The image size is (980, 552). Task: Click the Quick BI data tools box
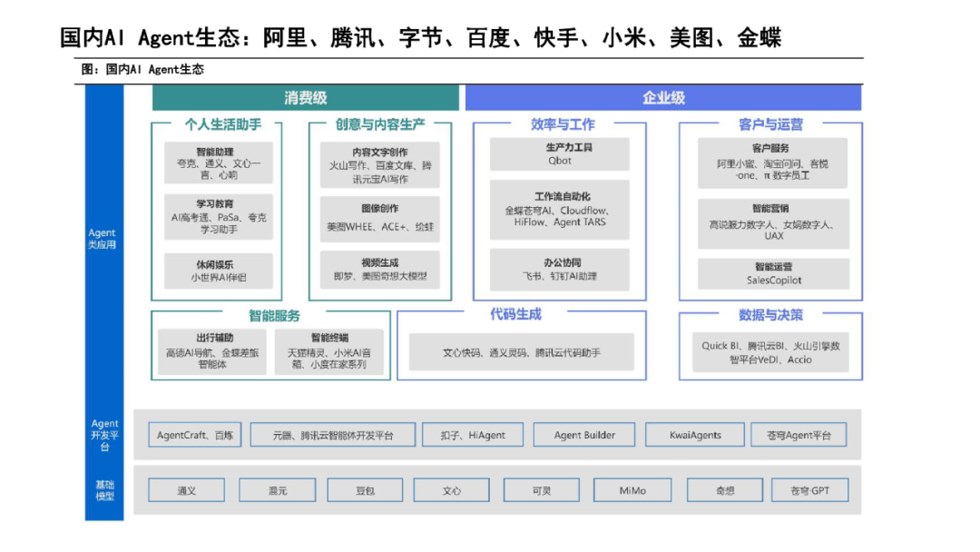point(770,352)
